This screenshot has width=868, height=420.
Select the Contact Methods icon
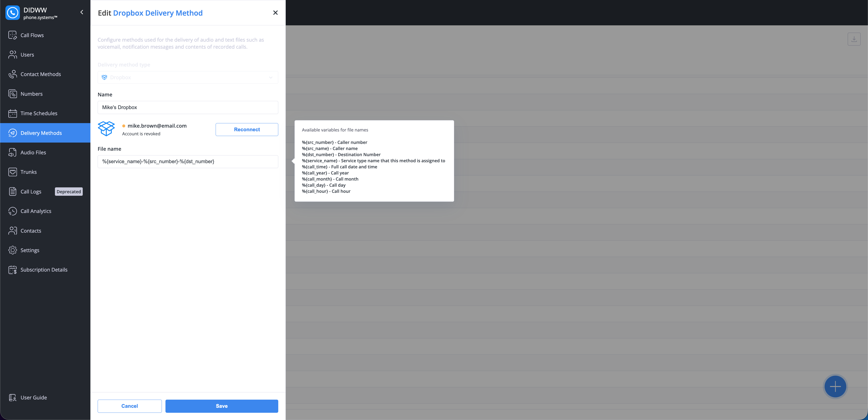(x=12, y=74)
